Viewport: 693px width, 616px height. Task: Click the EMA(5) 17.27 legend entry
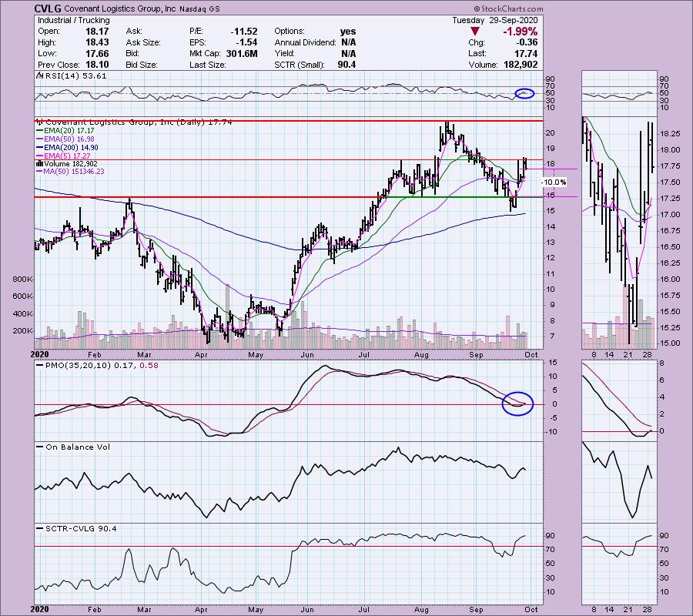pyautogui.click(x=63, y=156)
